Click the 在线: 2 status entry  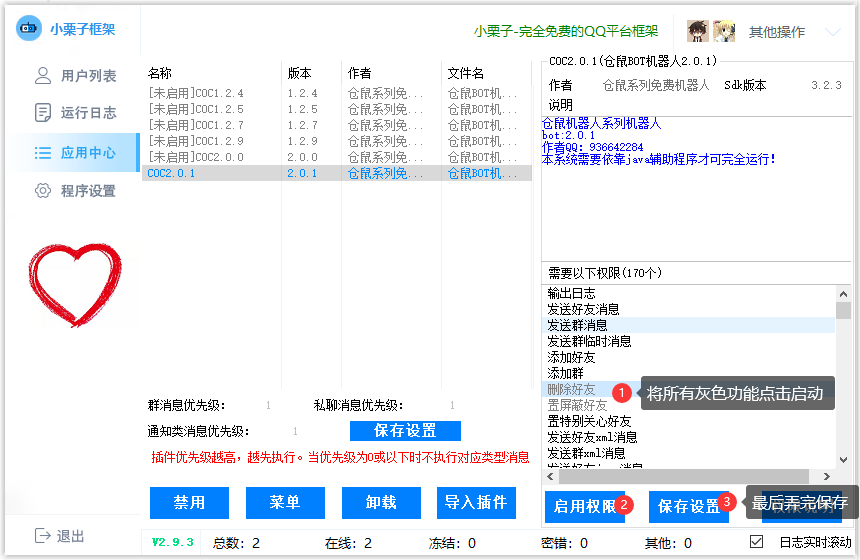point(348,543)
